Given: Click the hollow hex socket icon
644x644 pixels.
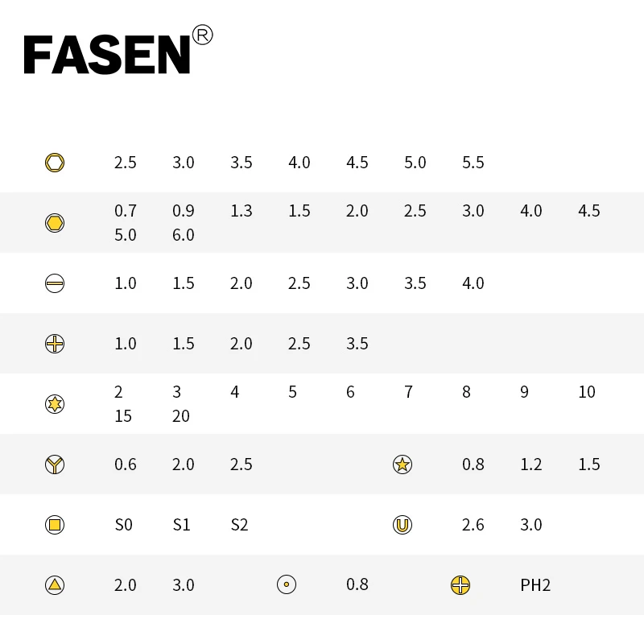Looking at the screenshot, I should tap(55, 163).
